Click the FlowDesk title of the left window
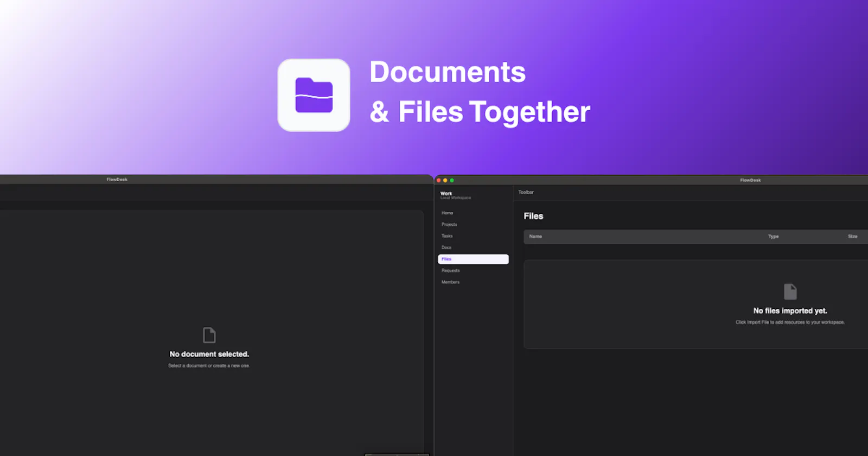 point(117,179)
